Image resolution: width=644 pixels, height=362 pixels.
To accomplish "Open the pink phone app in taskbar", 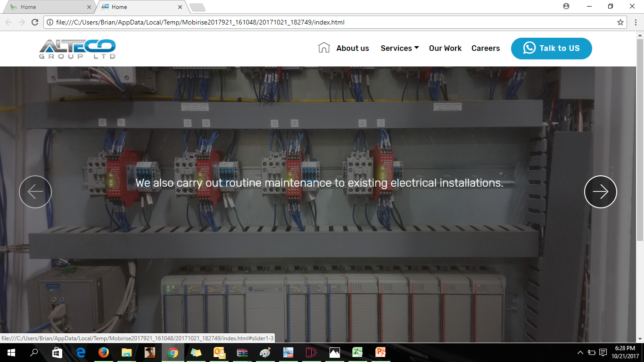I will click(x=311, y=353).
